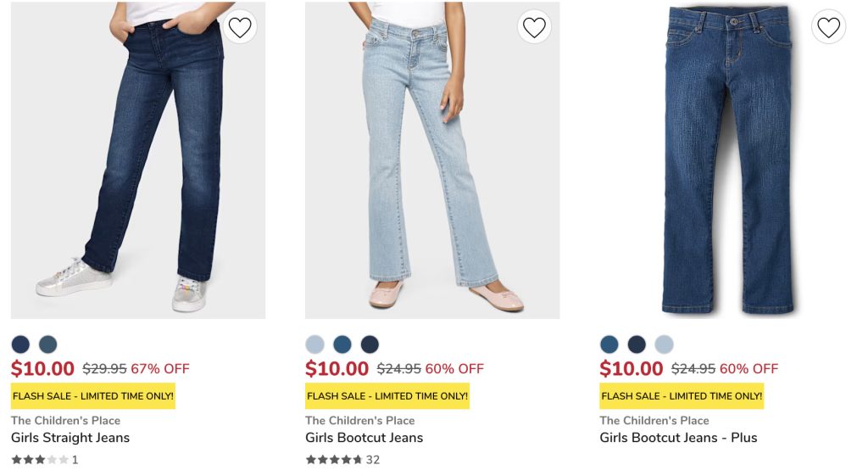Pick dark navy swatch for Bootcut Jeans Plus
This screenshot has width=868, height=476.
click(637, 344)
